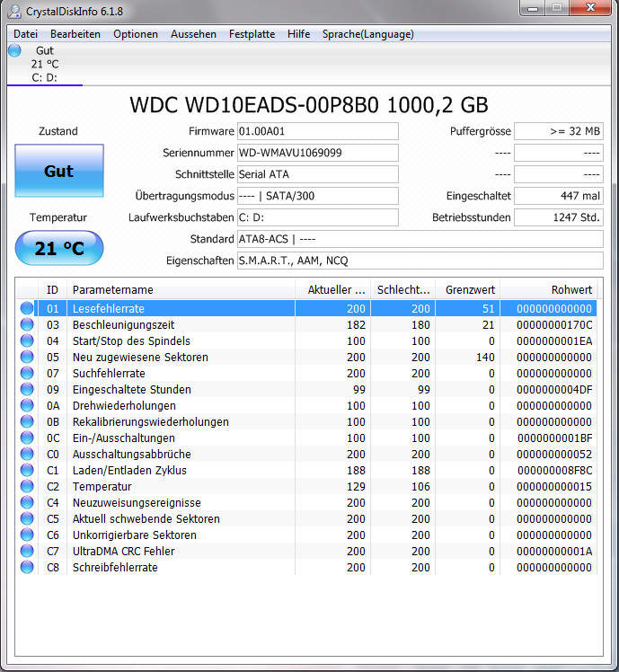Viewport: 619px width, 672px height.
Task: Click parameter name Beschleunigungszeit
Action: click(123, 325)
